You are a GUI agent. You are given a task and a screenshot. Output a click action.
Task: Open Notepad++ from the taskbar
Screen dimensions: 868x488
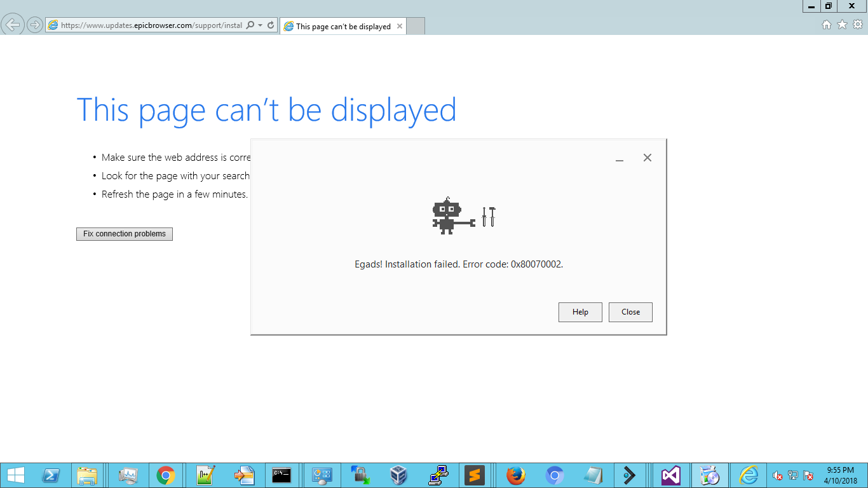point(204,475)
